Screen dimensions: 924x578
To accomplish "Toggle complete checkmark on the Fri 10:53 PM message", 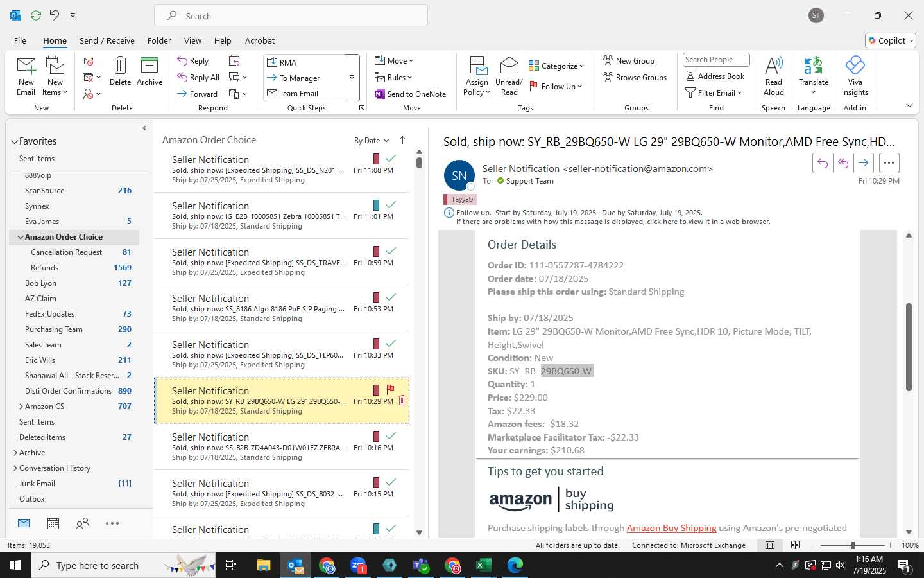I will pos(390,297).
